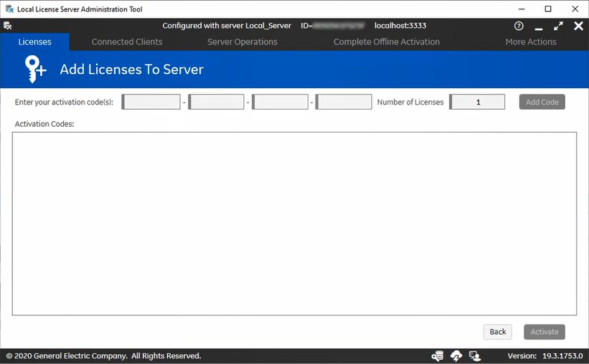Screen dimensions: 589x364
Task: Close the tool with the inner X icon
Action: point(578,26)
